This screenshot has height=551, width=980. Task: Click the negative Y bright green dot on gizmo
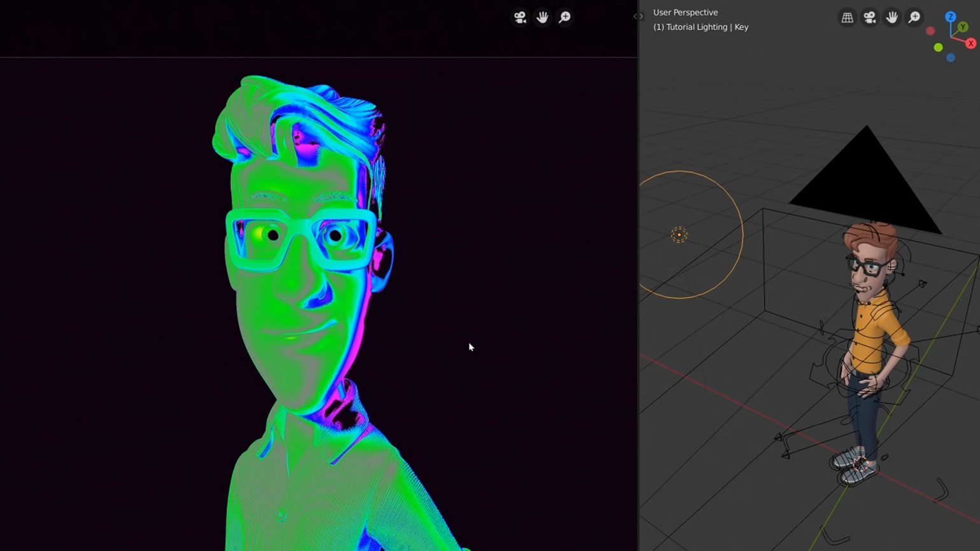(938, 48)
